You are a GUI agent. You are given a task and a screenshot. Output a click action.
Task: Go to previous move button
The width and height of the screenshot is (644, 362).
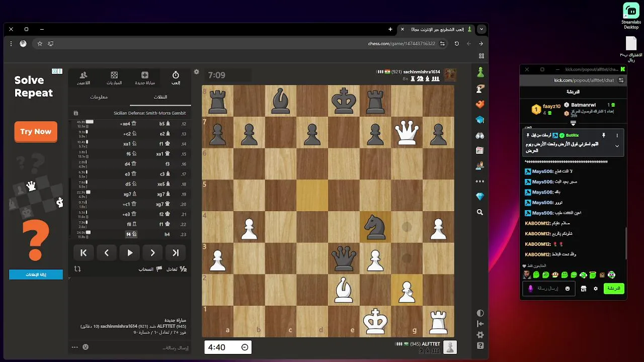click(107, 253)
